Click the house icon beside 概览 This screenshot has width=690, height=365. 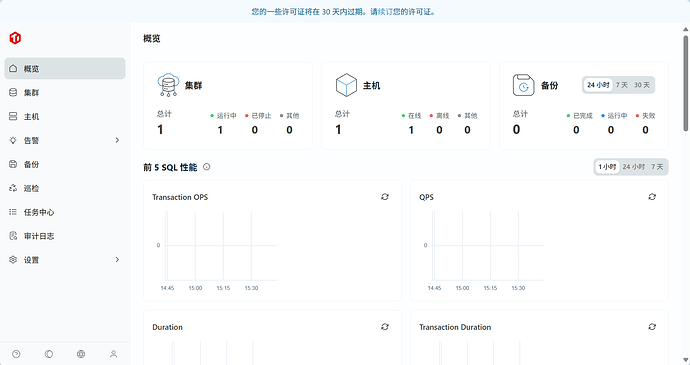tap(13, 68)
